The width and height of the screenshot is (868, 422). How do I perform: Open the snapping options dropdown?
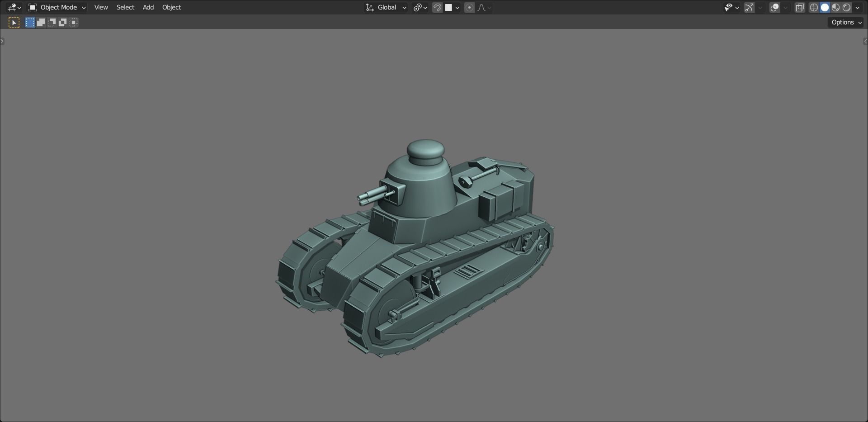(452, 7)
